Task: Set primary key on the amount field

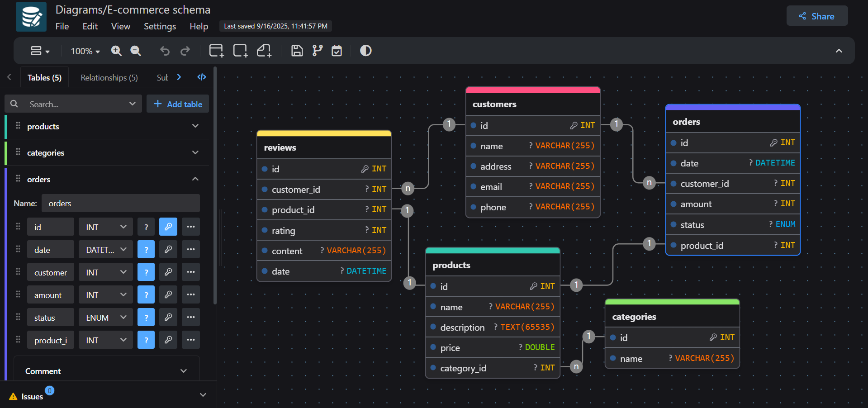Action: tap(168, 294)
